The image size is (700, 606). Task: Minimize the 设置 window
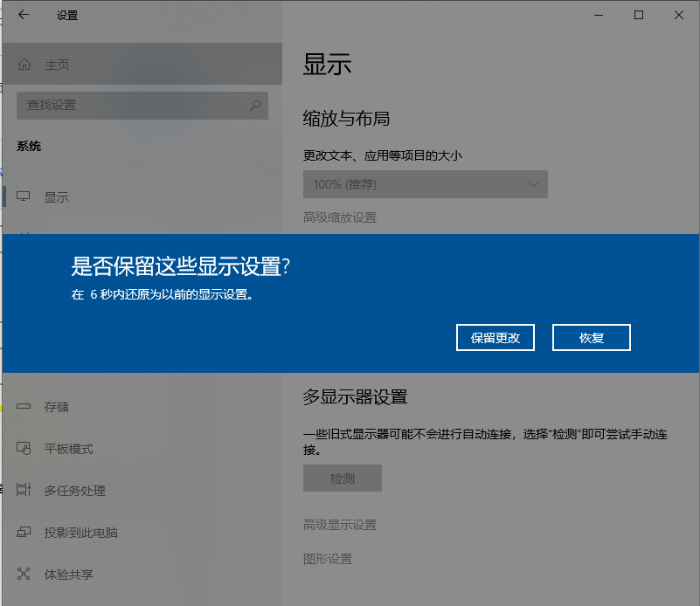click(x=599, y=15)
